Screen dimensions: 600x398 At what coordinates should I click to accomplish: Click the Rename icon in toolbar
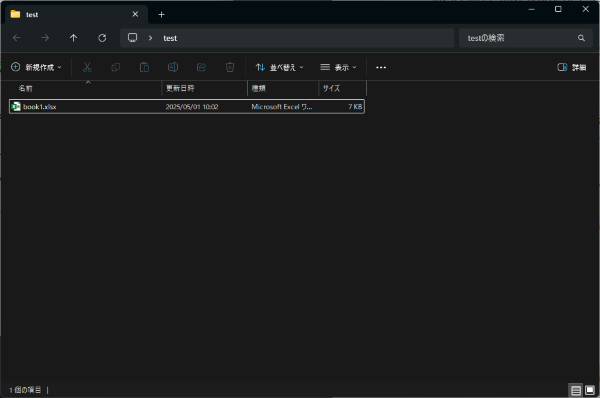[x=173, y=67]
